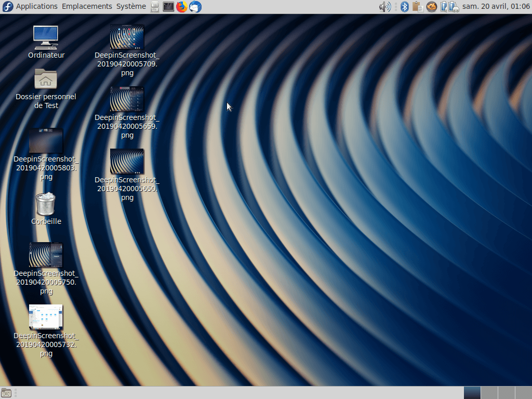Screen dimensions: 532x399
Task: Click the battery icon beside the orange icon
Action: (444, 7)
